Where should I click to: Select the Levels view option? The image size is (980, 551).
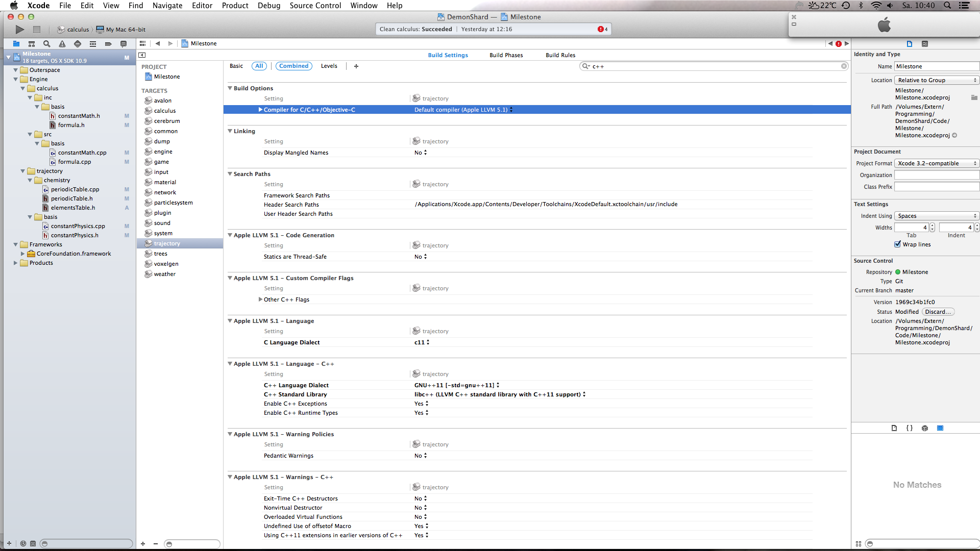pos(329,66)
